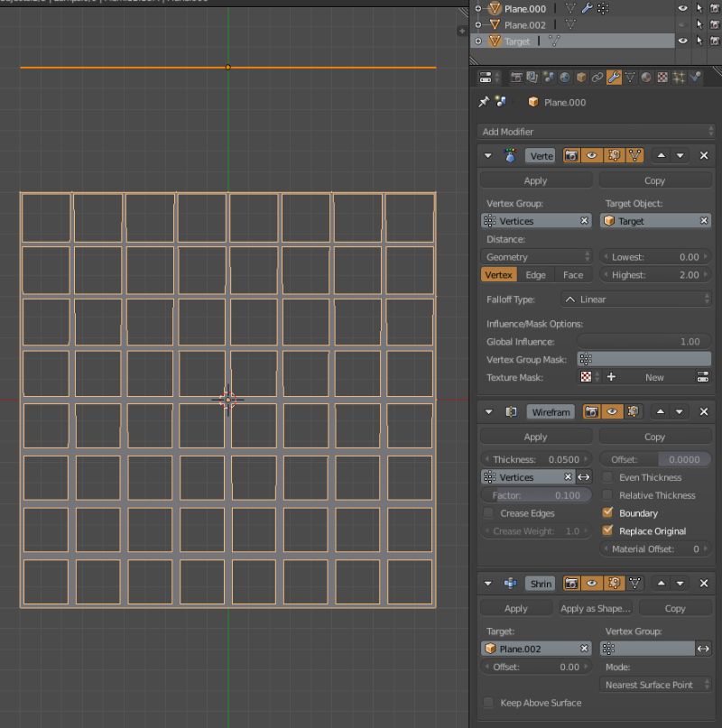Toggle Shrinkwrap modifier render camera button
Viewport: 722px width, 728px height.
click(x=572, y=584)
